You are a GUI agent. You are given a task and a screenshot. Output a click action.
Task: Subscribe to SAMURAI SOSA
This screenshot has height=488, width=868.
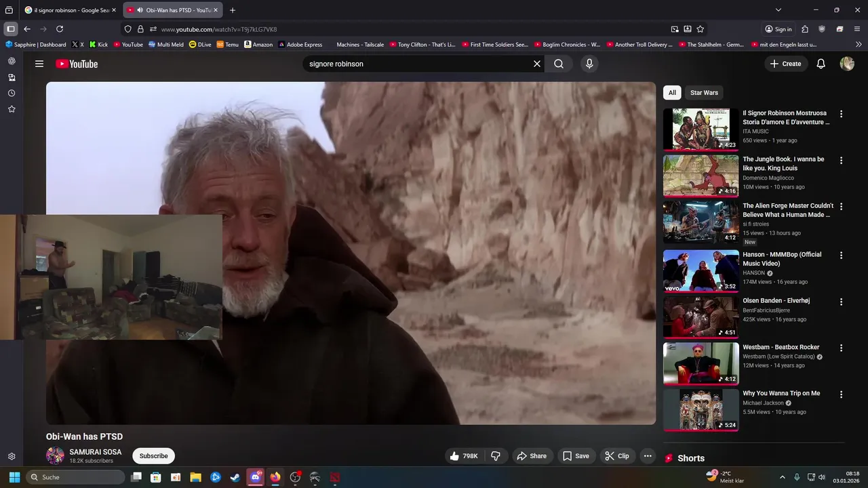(x=153, y=456)
